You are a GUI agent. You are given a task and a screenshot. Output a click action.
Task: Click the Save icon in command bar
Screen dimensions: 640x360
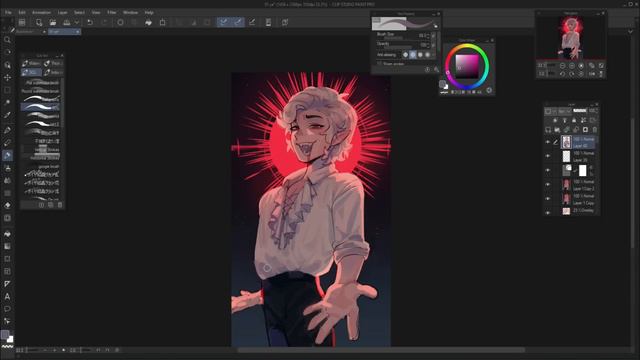[67, 22]
